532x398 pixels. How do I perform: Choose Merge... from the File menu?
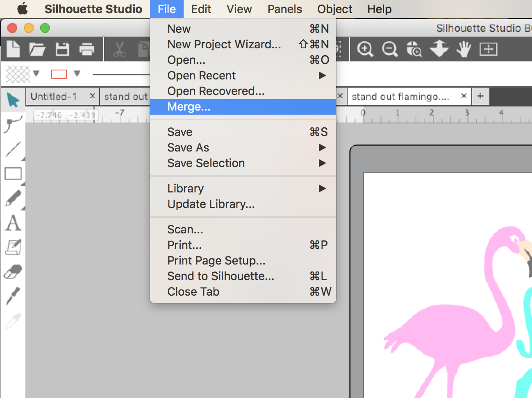click(x=243, y=107)
